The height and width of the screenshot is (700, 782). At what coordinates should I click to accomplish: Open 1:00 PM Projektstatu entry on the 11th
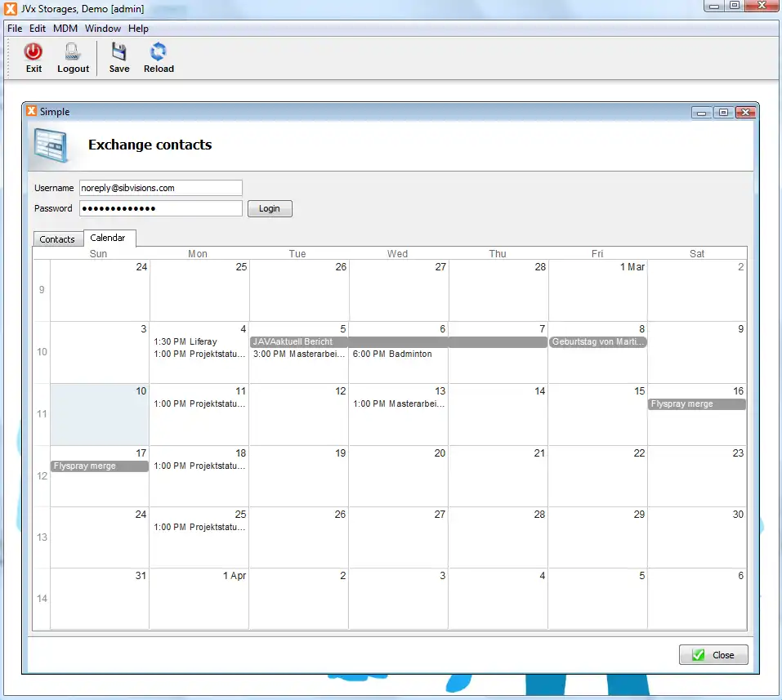coord(199,404)
